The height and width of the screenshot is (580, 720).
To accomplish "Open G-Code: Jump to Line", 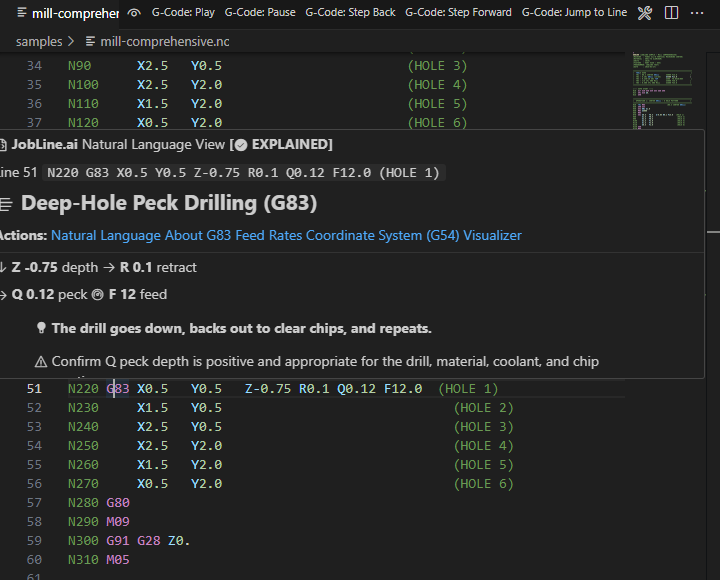I will click(x=574, y=12).
